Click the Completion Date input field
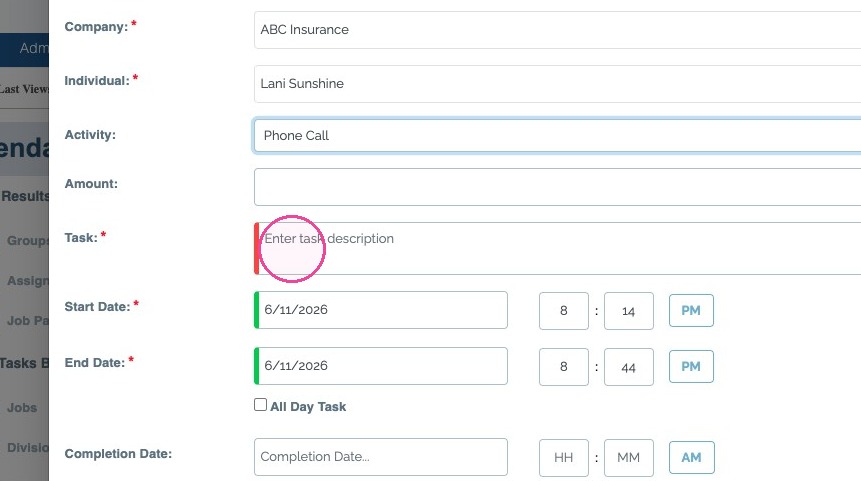Viewport: 861px width, 481px height. [381, 457]
